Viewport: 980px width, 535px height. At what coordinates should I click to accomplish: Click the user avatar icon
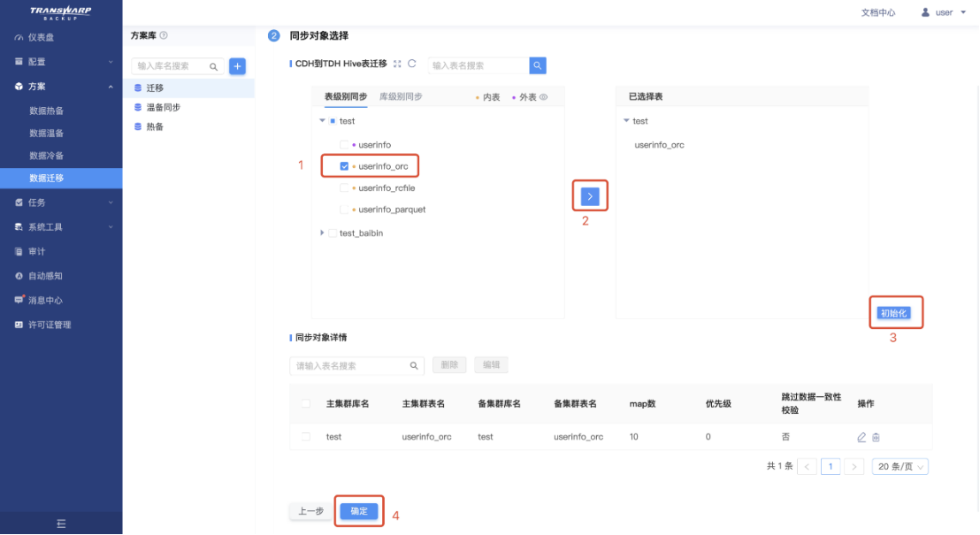click(x=926, y=12)
